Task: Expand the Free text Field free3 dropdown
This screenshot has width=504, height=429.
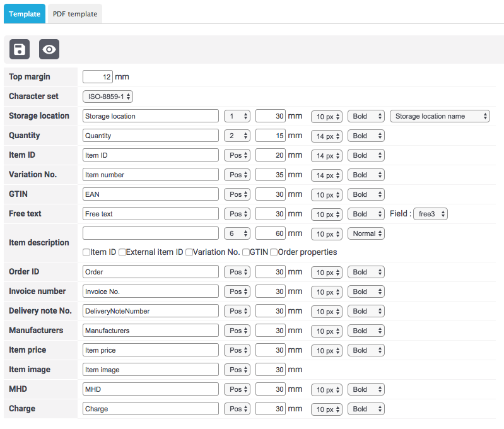Action: coord(430,214)
